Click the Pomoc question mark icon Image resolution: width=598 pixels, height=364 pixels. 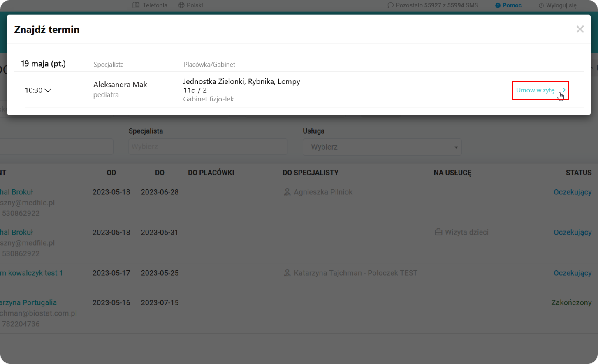(498, 5)
